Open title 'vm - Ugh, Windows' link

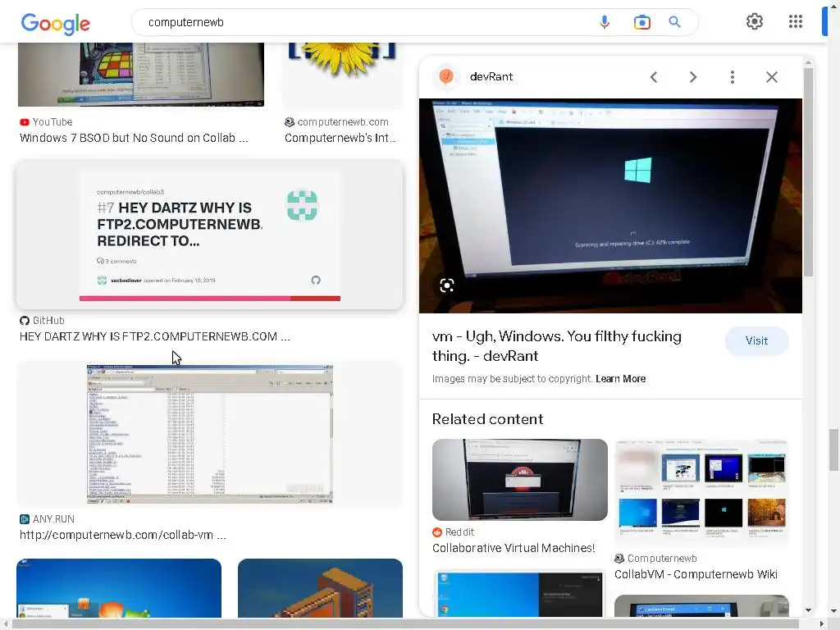[557, 346]
